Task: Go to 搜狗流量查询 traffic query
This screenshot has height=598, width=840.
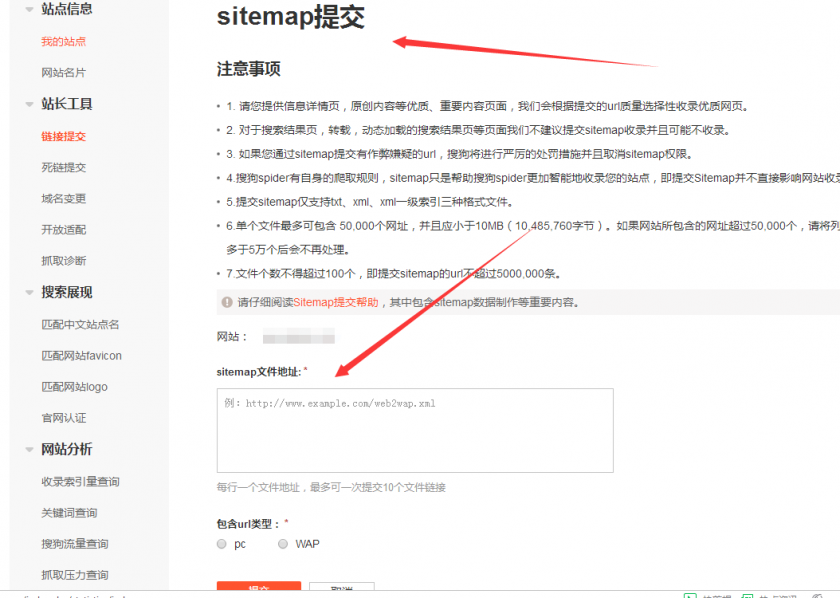Action: 75,545
